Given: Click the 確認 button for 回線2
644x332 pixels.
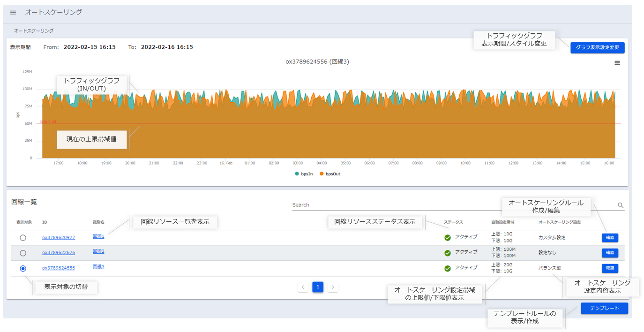Looking at the screenshot, I should coord(610,253).
